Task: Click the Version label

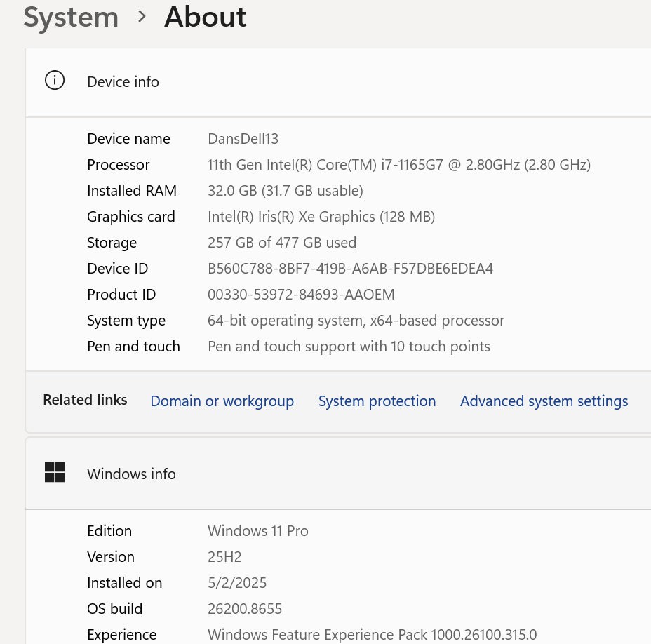Action: [x=111, y=557]
